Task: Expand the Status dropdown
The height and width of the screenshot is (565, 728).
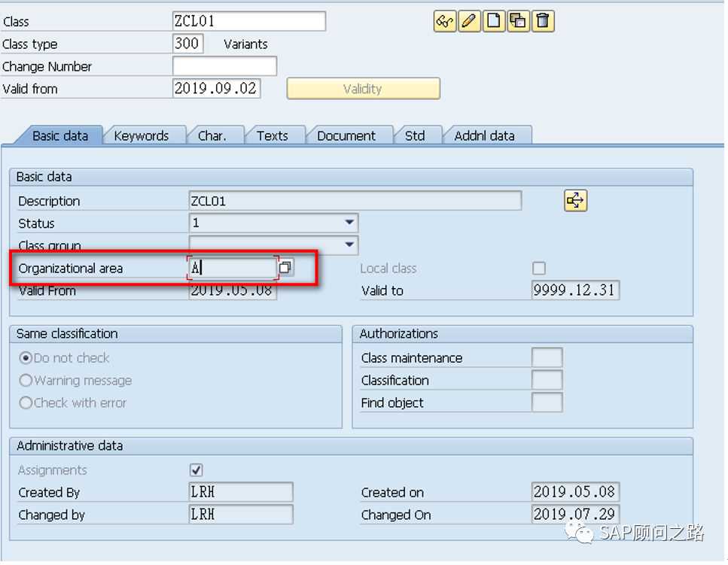Action: point(349,223)
